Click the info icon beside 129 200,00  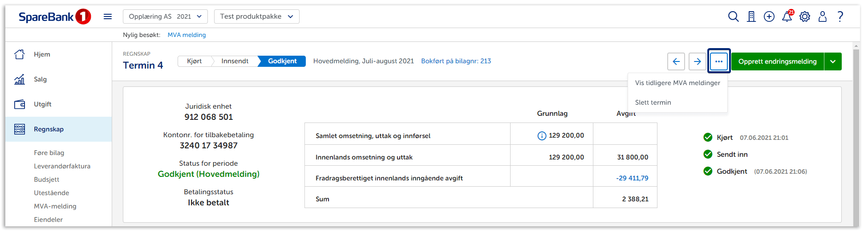[x=542, y=136]
